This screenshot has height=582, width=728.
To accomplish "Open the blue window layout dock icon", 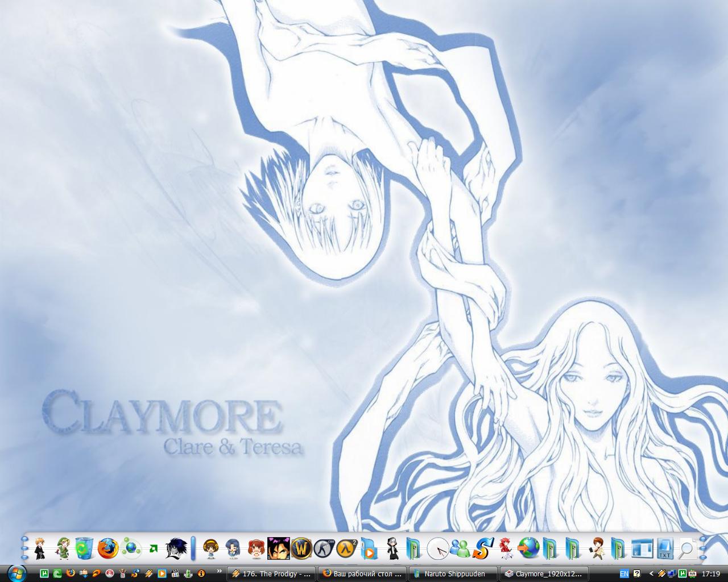I will click(x=642, y=550).
